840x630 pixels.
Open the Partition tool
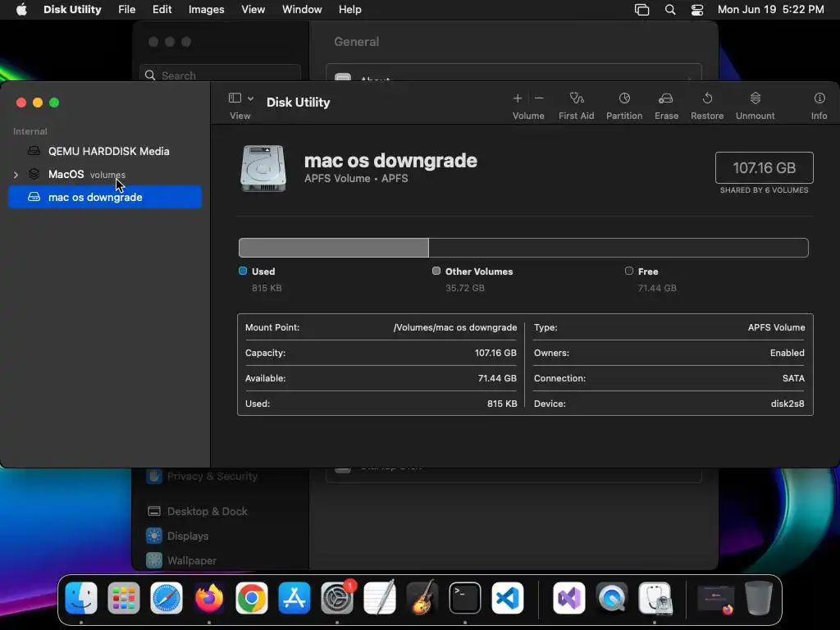[624, 98]
